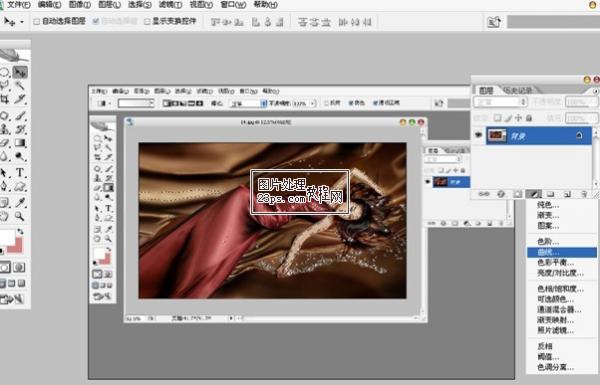
Task: Delete layer using the trash icon
Action: tap(584, 194)
